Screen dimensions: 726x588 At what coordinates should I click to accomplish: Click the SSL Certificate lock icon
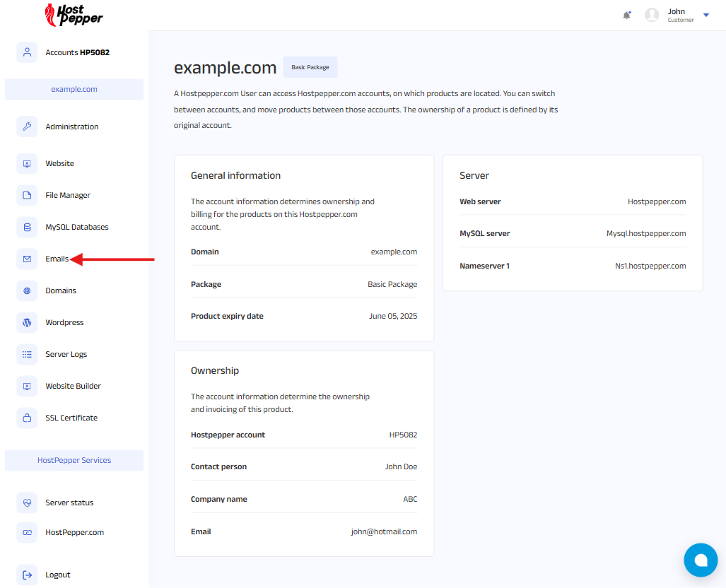tap(27, 418)
